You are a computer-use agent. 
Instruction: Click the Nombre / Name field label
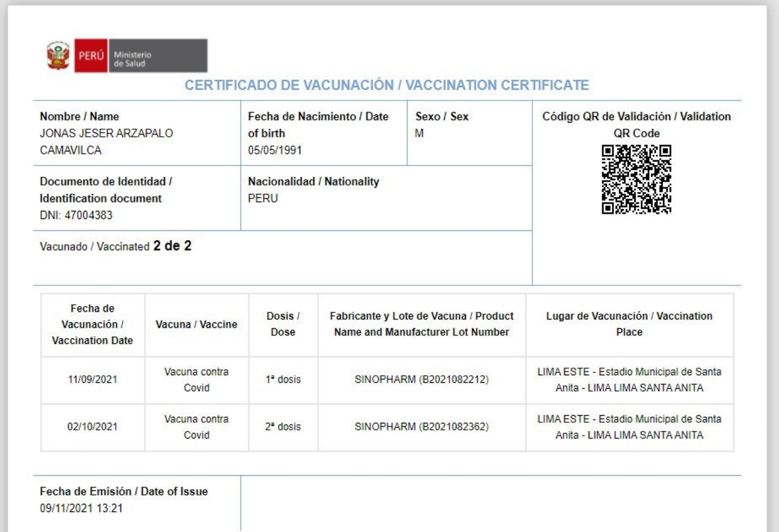pos(80,116)
